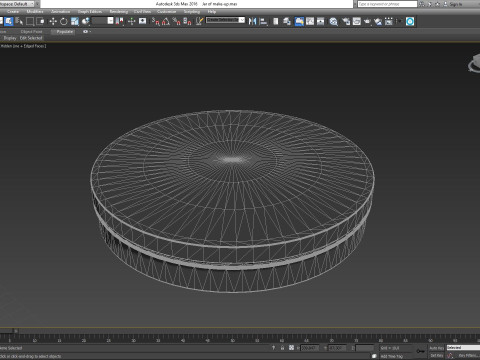
Task: Toggle the Scene Explorer icon
Action: (276, 21)
